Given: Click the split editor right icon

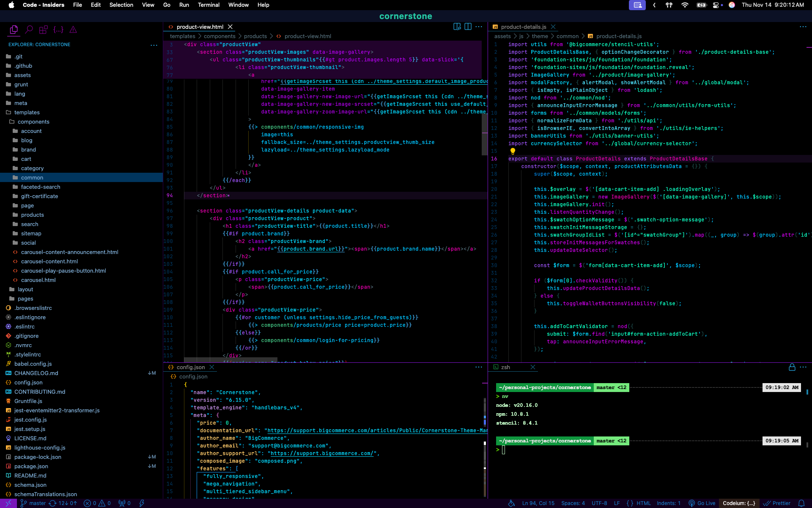Looking at the screenshot, I should tap(468, 27).
